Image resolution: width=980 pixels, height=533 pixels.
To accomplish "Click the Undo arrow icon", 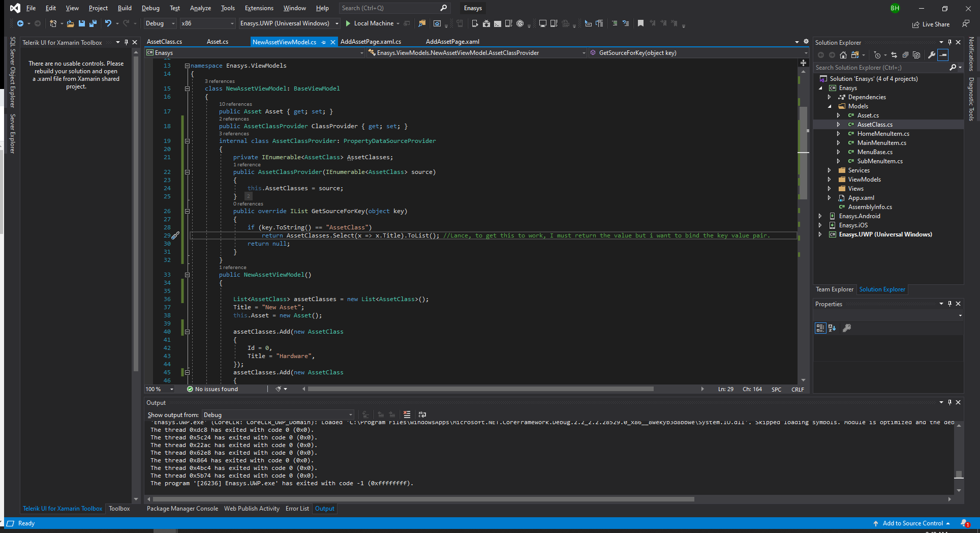I will point(108,23).
